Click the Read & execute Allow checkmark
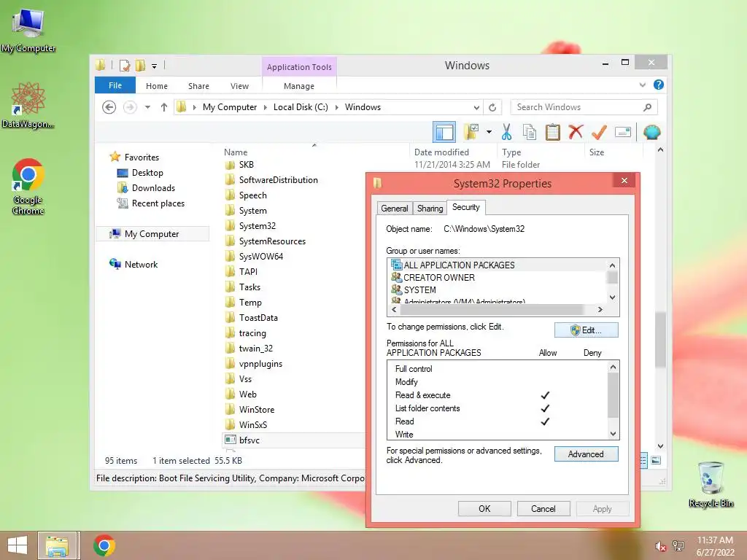The width and height of the screenshot is (747, 560). pyautogui.click(x=545, y=395)
